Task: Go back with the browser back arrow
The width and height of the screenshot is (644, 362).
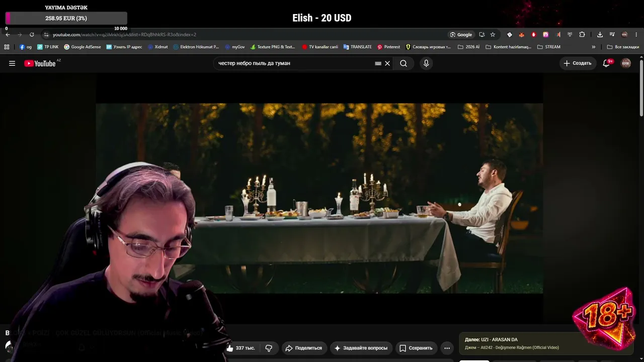Action: click(x=8, y=35)
